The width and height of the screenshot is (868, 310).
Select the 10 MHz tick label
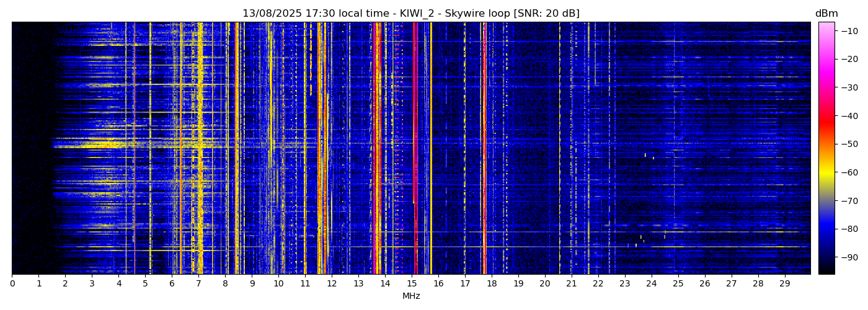(x=278, y=284)
